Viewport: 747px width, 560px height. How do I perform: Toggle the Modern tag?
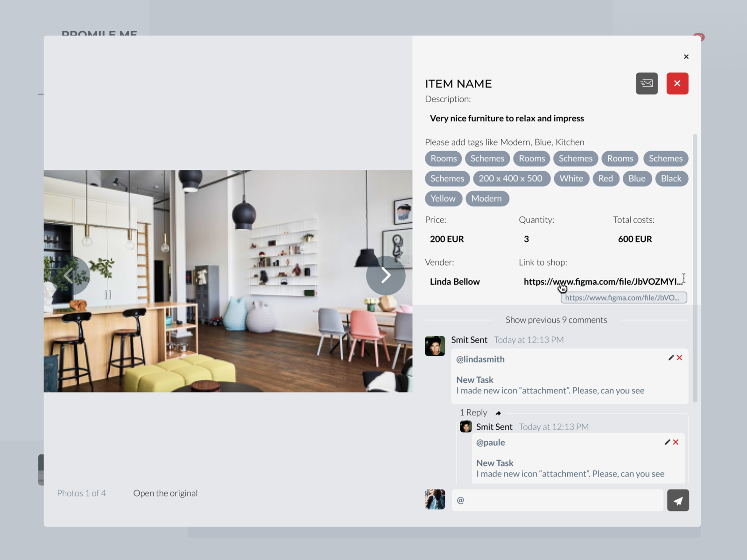487,198
